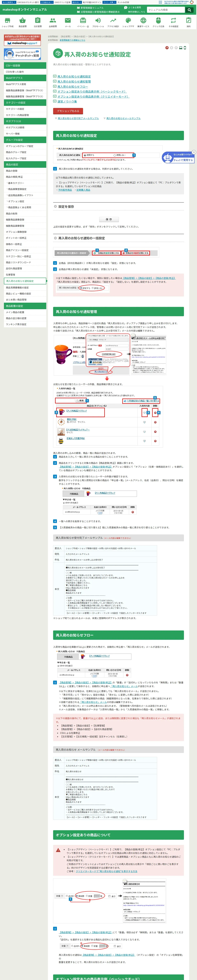Select ギガプラス10使用 in sidebar
Screen dimensions: 197x980
click(x=25, y=127)
